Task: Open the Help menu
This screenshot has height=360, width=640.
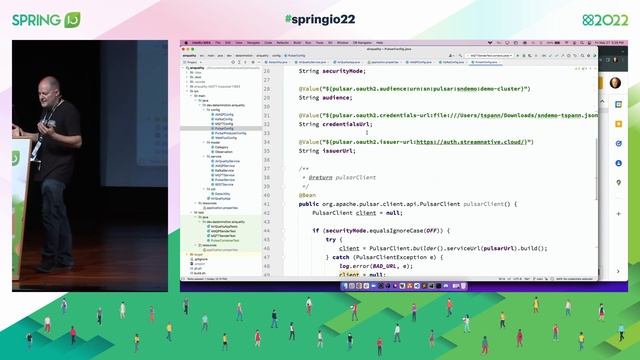Action: pos(379,42)
